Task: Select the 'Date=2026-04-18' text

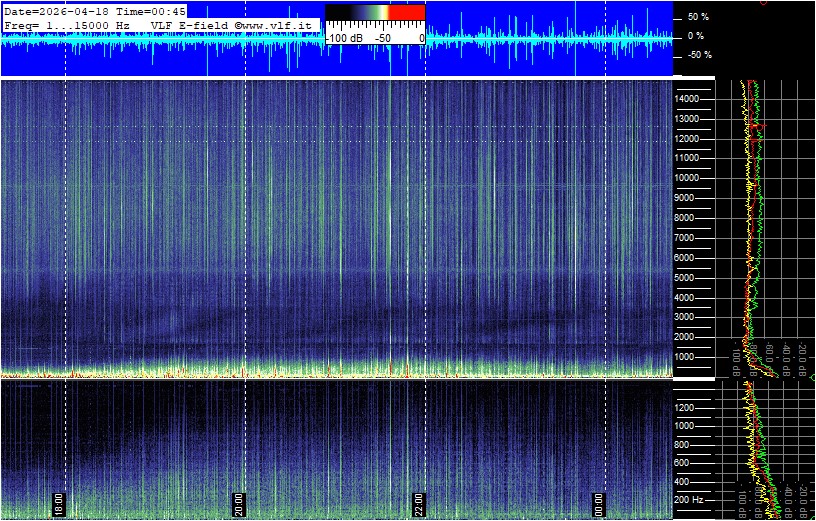Action: pyautogui.click(x=57, y=12)
